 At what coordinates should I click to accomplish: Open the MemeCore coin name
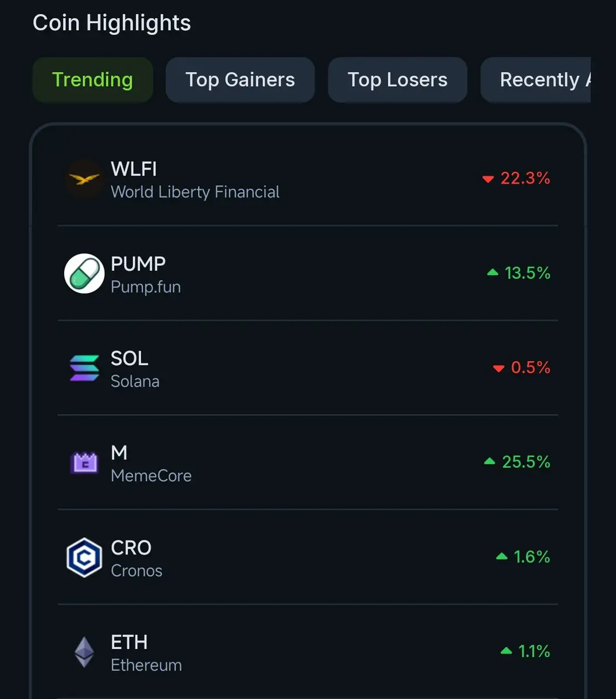(x=151, y=476)
